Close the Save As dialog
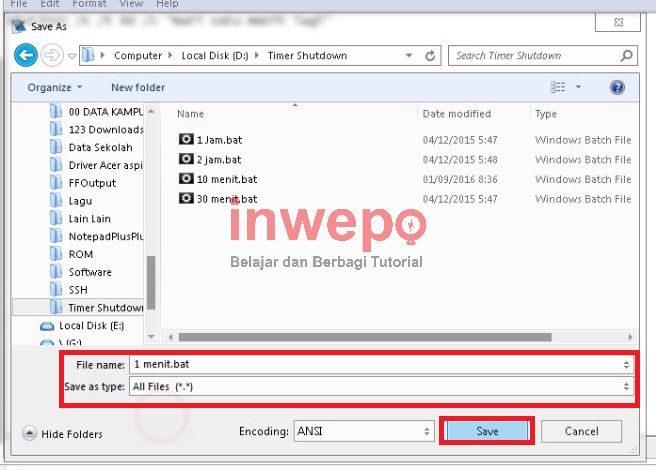The height and width of the screenshot is (470, 656). tap(618, 22)
